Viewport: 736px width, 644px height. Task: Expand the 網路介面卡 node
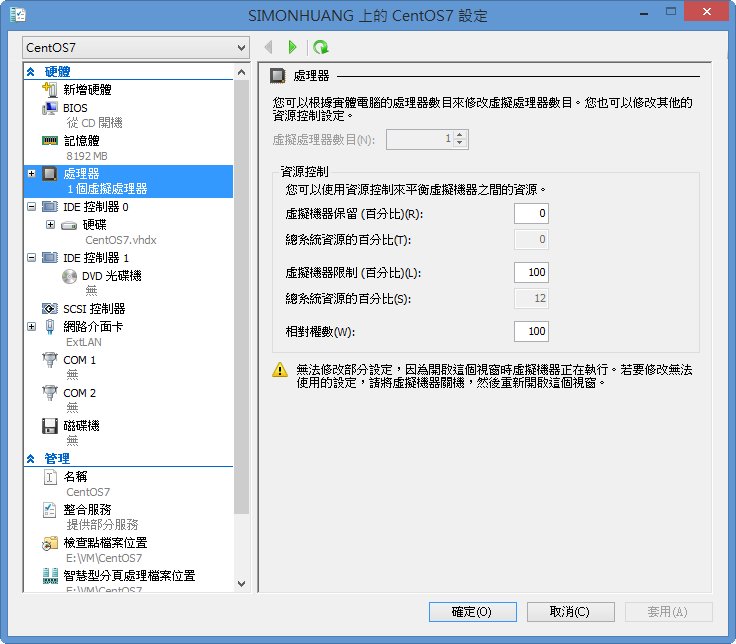pyautogui.click(x=31, y=327)
